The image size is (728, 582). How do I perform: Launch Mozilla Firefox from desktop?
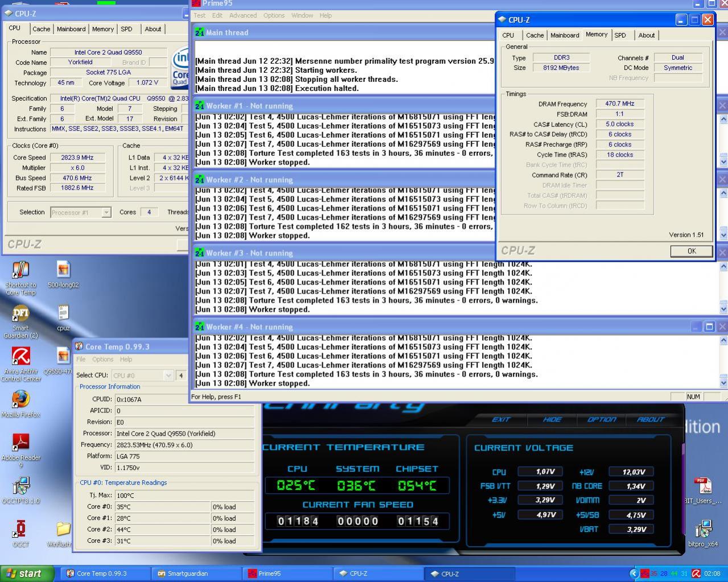(20, 404)
